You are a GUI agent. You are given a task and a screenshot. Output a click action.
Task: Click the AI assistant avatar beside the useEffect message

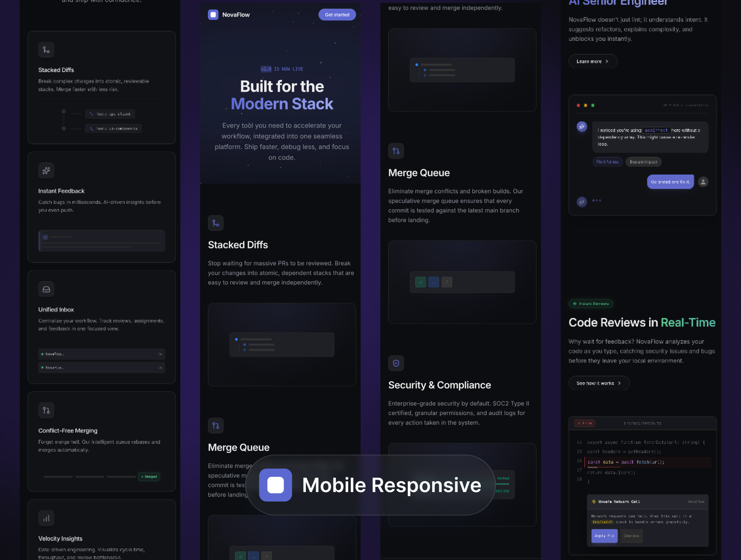pyautogui.click(x=582, y=127)
